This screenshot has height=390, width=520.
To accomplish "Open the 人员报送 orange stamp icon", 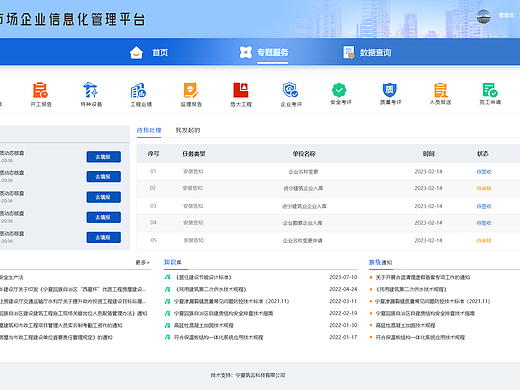I will click(x=441, y=90).
